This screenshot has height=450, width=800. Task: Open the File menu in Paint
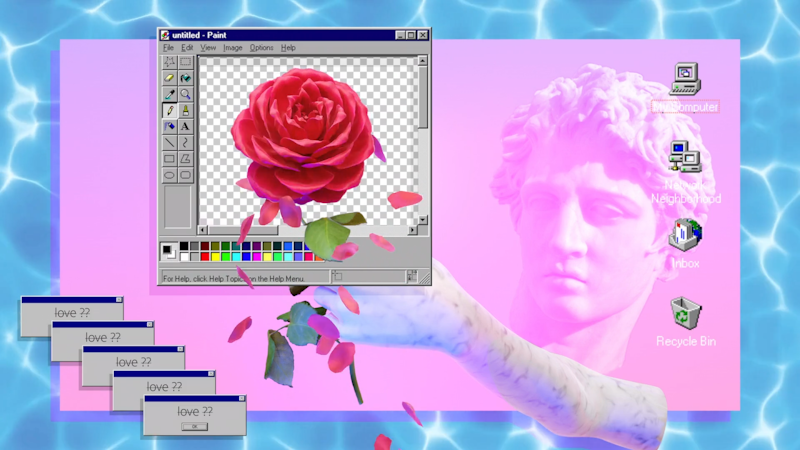pyautogui.click(x=168, y=48)
